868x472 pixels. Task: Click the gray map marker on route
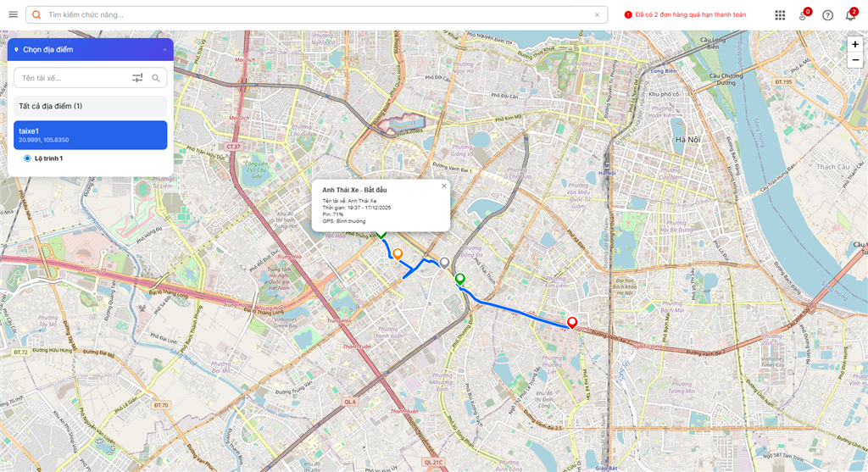(444, 263)
